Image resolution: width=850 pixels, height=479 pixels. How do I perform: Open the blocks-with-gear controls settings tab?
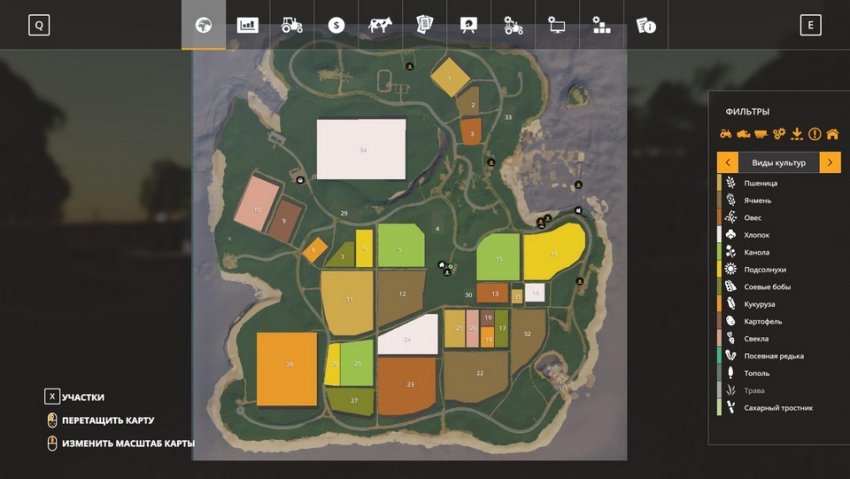(x=601, y=25)
